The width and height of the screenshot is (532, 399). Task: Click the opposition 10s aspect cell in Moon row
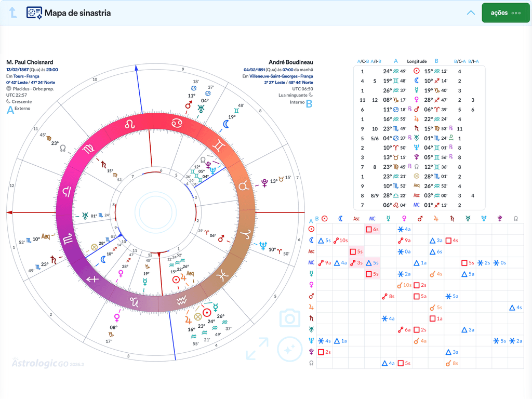point(340,241)
